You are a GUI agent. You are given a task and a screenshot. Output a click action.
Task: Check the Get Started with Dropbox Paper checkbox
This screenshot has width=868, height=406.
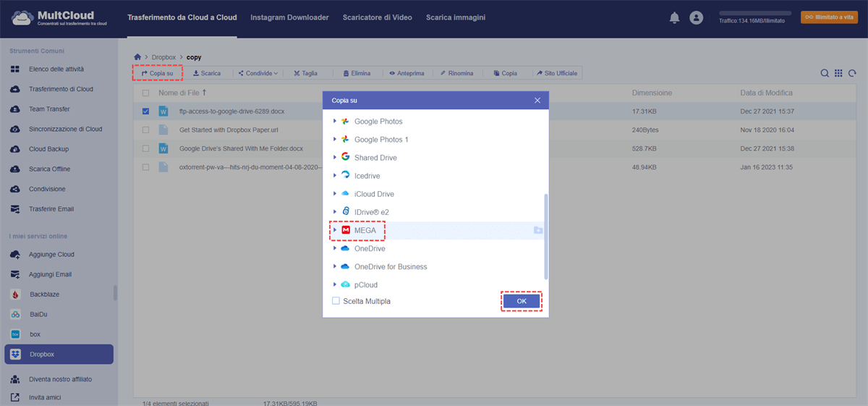click(x=146, y=130)
